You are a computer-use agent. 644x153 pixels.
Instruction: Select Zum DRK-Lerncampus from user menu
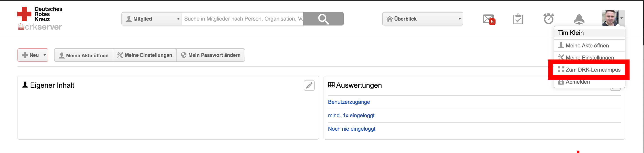[593, 70]
